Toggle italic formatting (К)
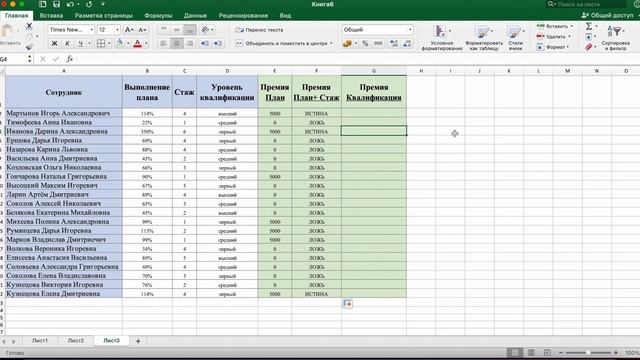 pyautogui.click(x=67, y=43)
